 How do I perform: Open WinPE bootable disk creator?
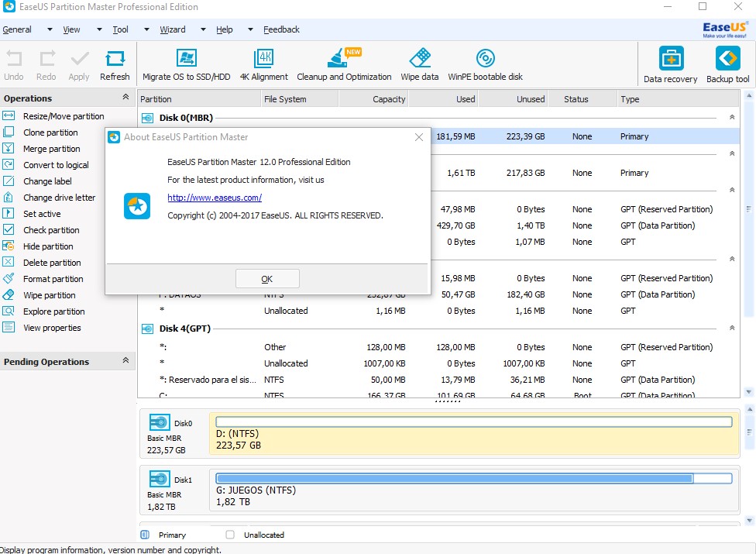point(485,59)
